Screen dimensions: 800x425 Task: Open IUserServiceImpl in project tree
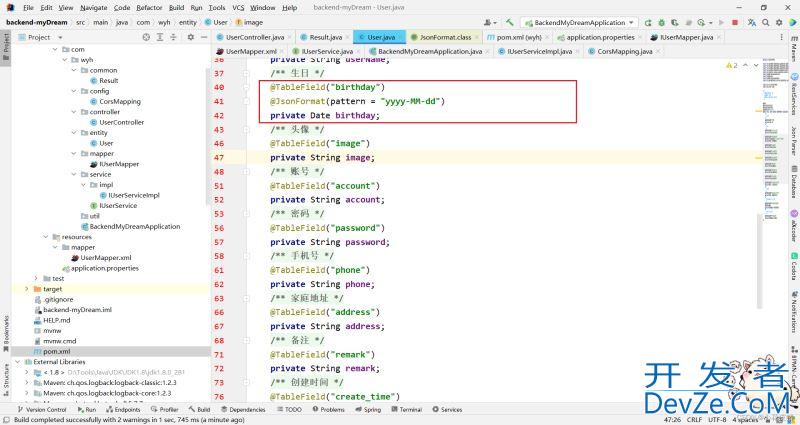pos(134,195)
